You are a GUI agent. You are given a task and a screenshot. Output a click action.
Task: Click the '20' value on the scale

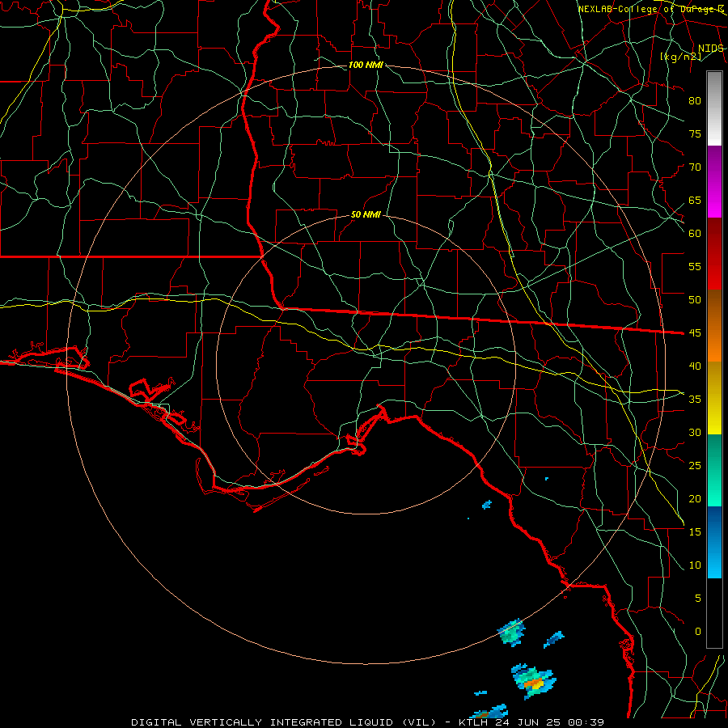click(695, 498)
